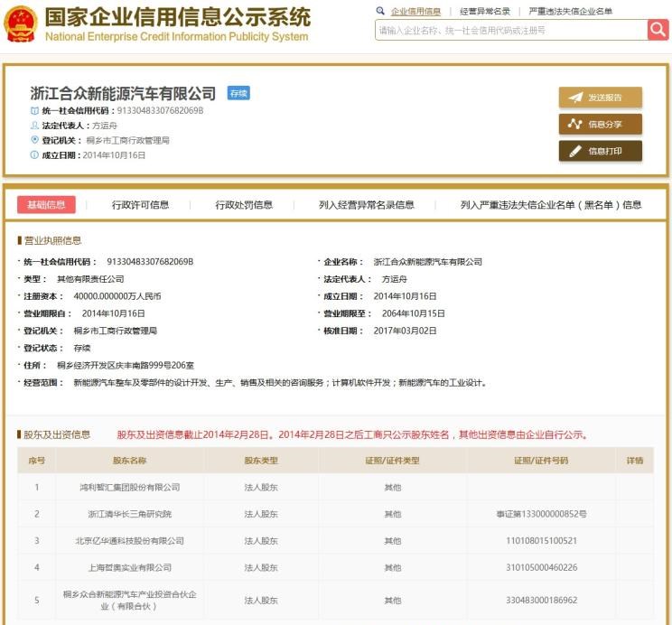This screenshot has width=672, height=625.
Task: Open the 基础信息 tab
Action: tap(46, 204)
